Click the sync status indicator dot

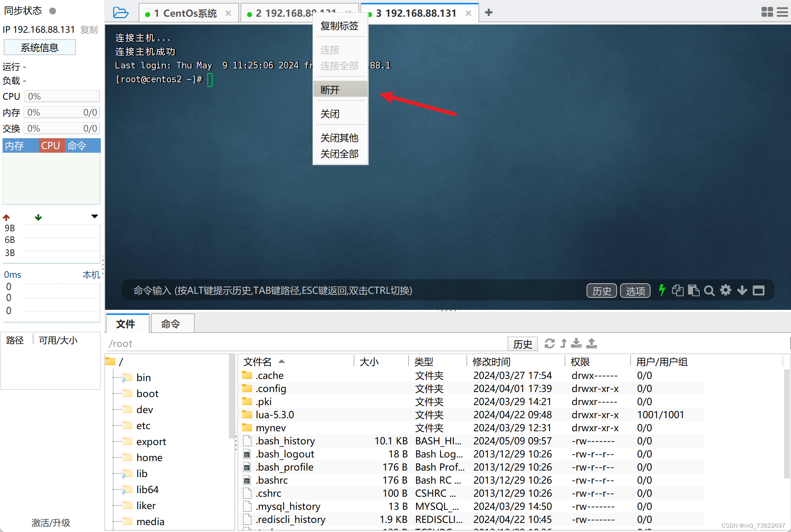click(53, 11)
